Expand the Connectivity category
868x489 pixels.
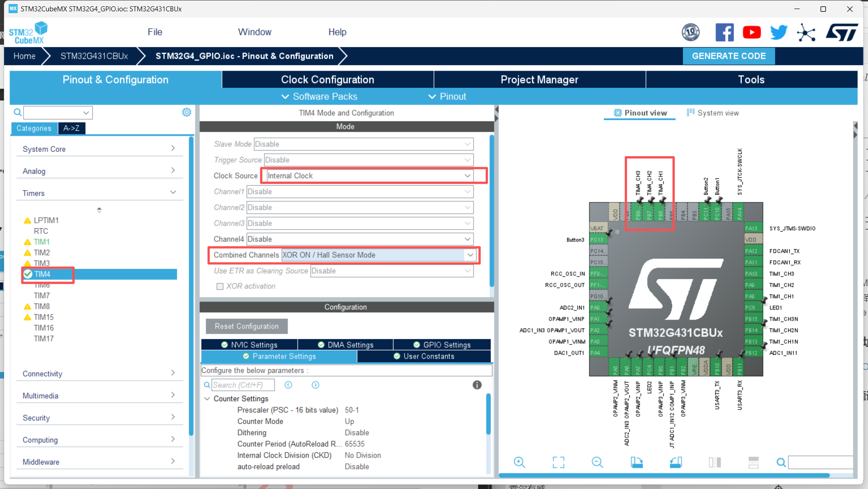click(x=100, y=374)
